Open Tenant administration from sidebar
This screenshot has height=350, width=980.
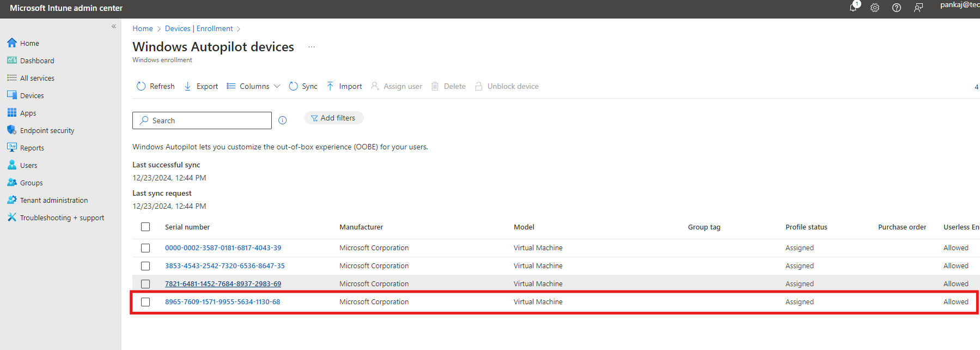pyautogui.click(x=53, y=200)
